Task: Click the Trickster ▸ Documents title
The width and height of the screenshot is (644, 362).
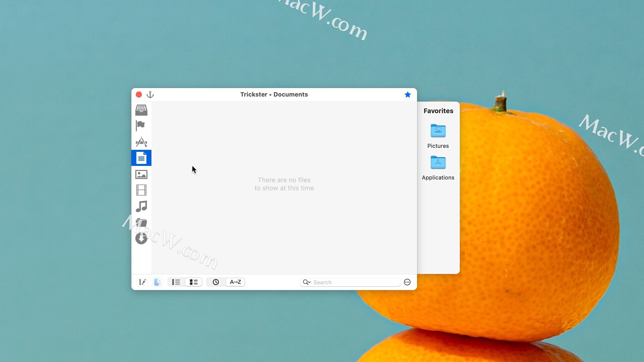Action: click(x=274, y=95)
